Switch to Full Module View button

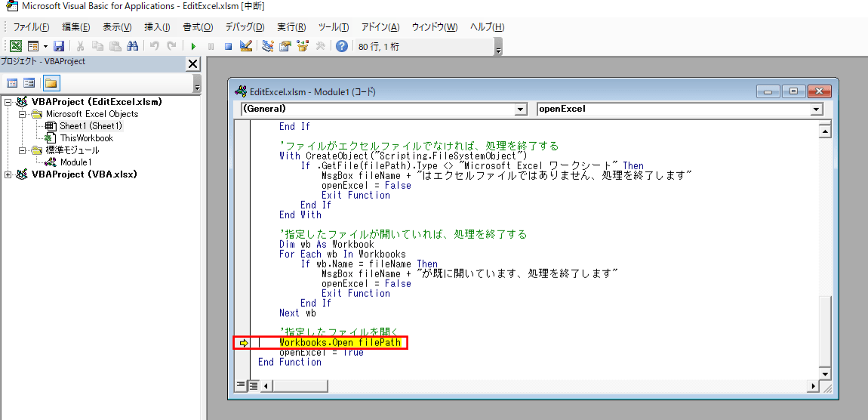coord(254,385)
